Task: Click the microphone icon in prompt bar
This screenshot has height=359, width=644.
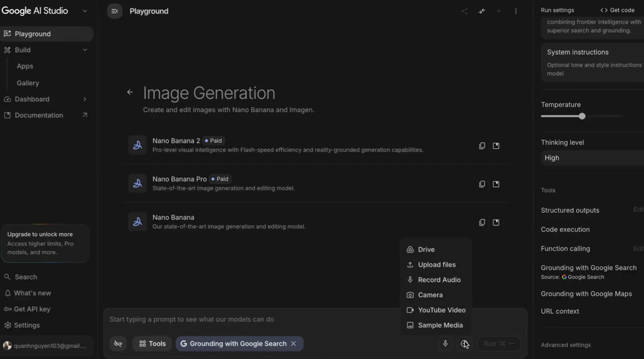Action: coord(445,343)
